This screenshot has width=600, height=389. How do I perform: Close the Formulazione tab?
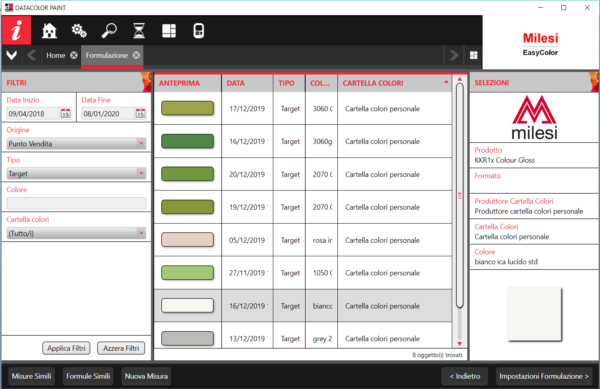coord(136,55)
